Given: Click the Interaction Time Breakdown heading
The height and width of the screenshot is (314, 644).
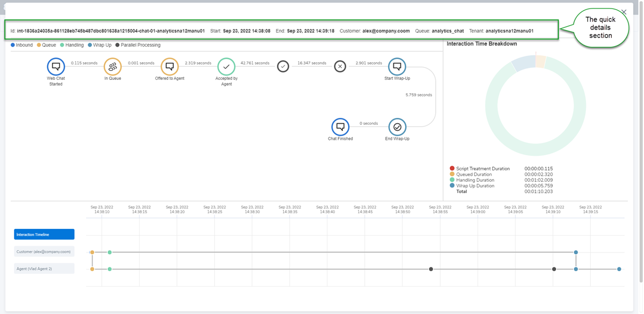Looking at the screenshot, I should click(x=482, y=44).
